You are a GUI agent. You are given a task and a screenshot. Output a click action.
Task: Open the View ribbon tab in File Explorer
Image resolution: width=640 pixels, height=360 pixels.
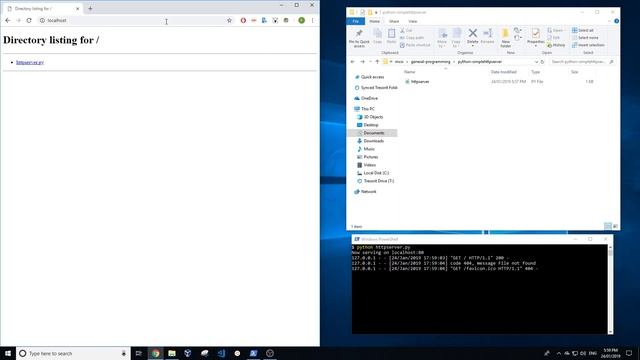click(413, 21)
